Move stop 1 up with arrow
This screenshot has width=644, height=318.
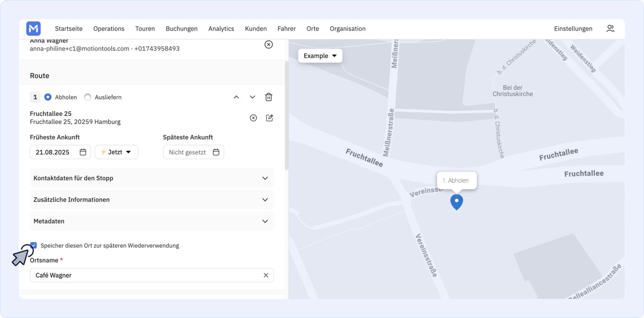coord(236,97)
